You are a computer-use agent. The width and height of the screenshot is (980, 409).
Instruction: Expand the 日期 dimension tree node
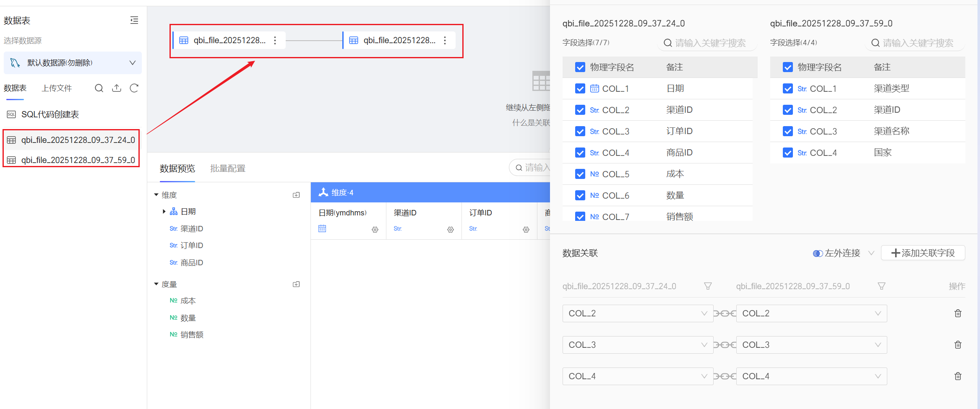pos(164,212)
